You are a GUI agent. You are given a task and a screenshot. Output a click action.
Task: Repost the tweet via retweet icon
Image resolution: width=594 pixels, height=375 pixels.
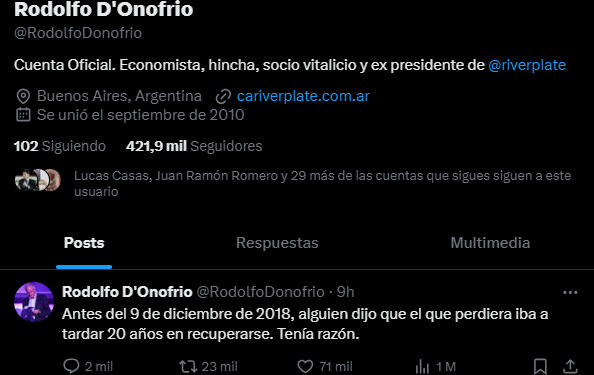[188, 366]
